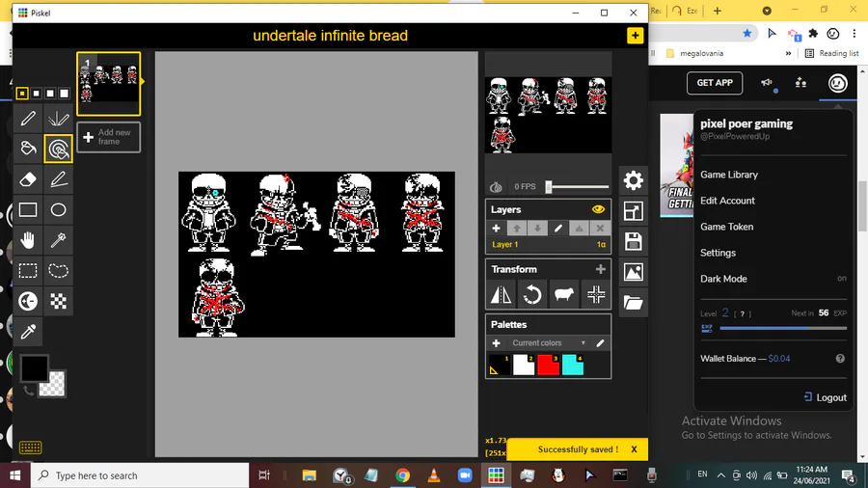868x488 pixels.
Task: Show hidden system tray icons
Action: tap(720, 475)
